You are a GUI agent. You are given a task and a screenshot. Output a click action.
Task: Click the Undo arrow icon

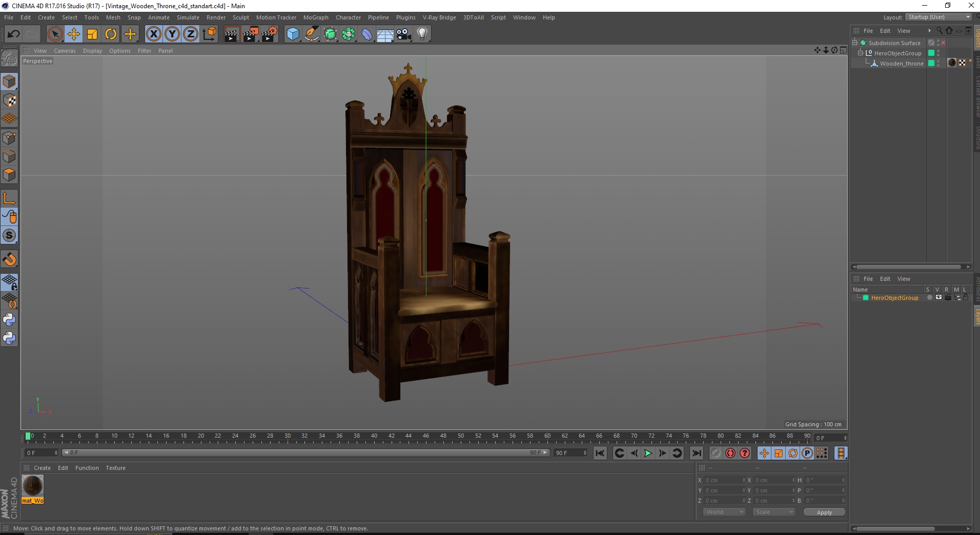(x=14, y=34)
